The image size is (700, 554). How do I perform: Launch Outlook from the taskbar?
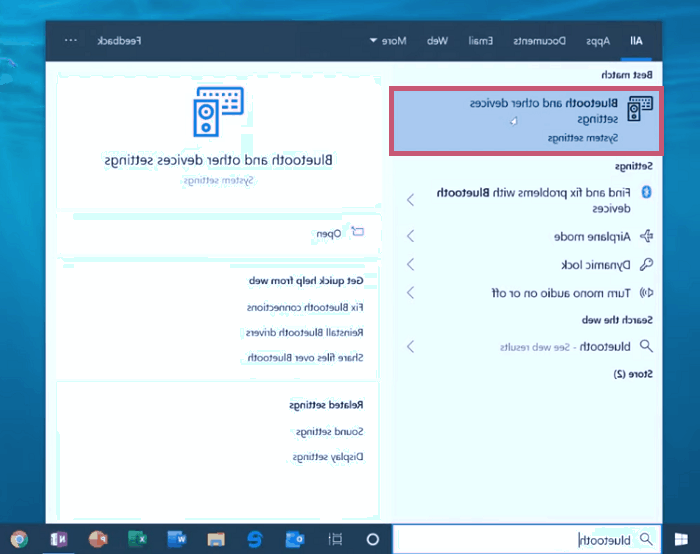294,539
